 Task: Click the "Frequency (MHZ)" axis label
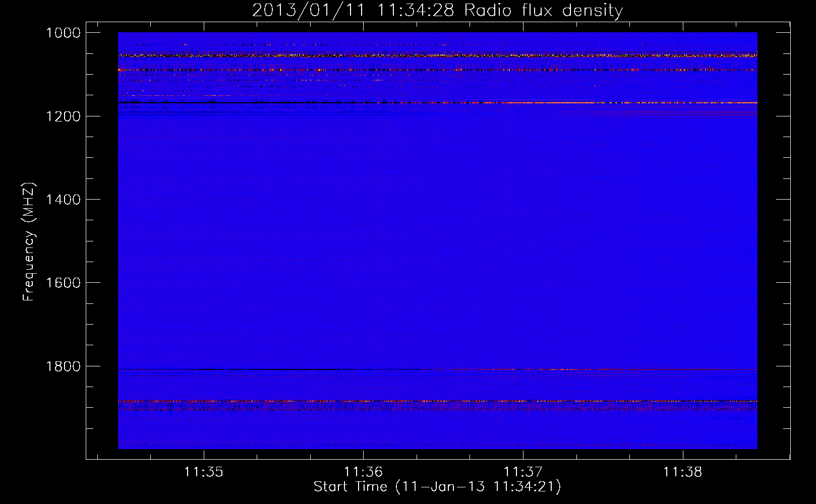[29, 242]
